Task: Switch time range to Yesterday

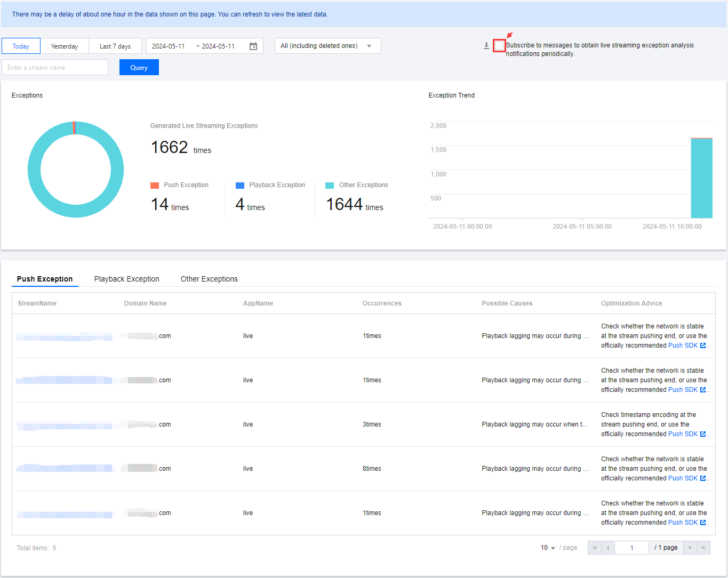Action: point(65,46)
